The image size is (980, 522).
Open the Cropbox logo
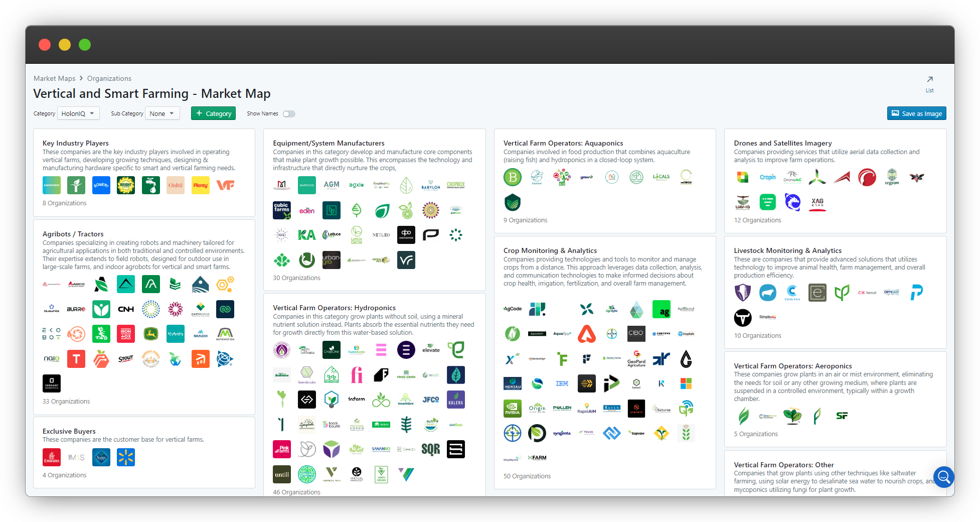click(x=456, y=185)
